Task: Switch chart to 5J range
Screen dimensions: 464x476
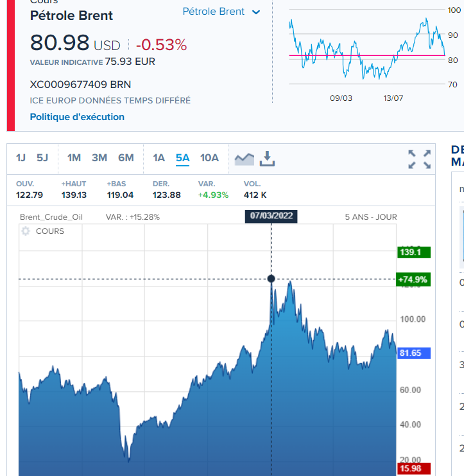Action: click(42, 158)
